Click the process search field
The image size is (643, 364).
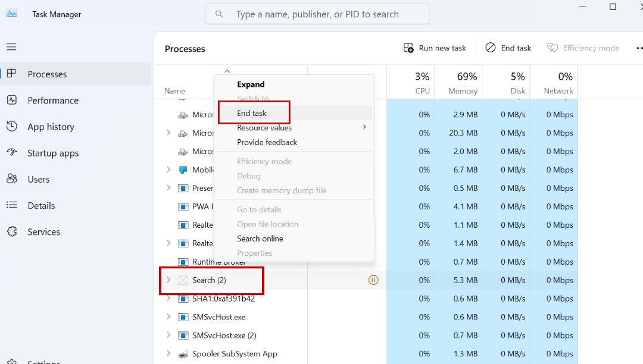coord(317,13)
